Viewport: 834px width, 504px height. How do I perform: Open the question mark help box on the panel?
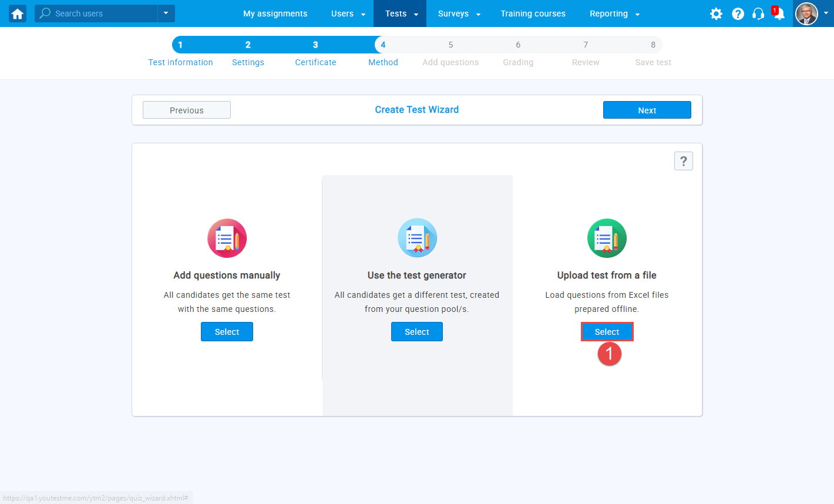pos(683,160)
